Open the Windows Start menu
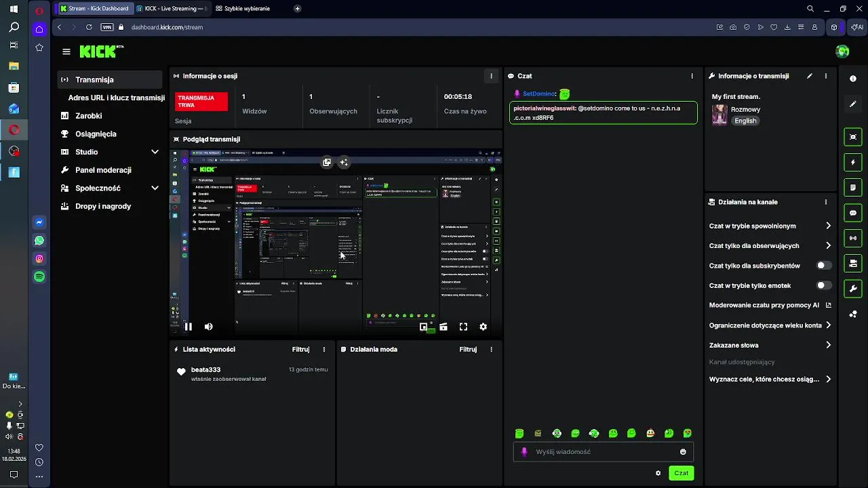Screen dimensions: 868x488 (14, 9)
